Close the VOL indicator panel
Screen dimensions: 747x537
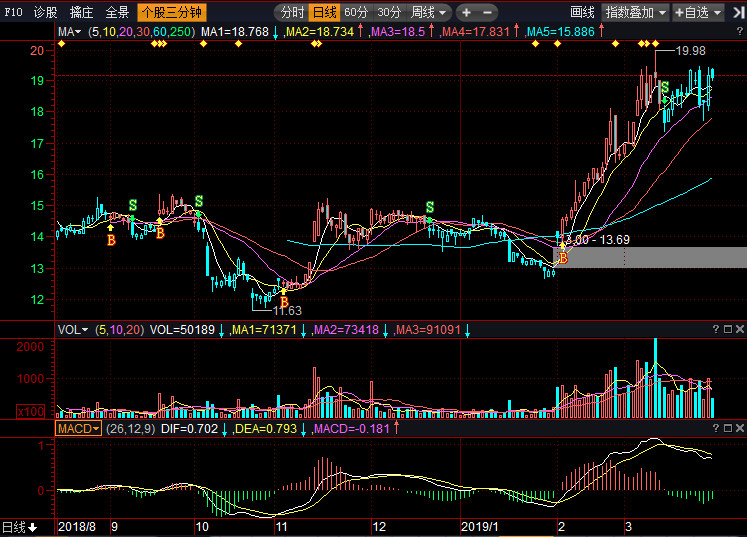pyautogui.click(x=740, y=329)
